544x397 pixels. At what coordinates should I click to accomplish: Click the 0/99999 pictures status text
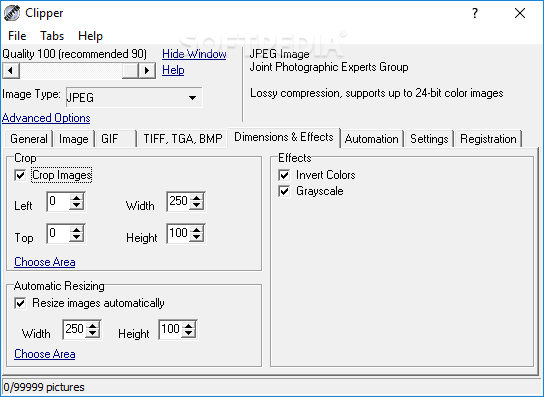(x=44, y=387)
